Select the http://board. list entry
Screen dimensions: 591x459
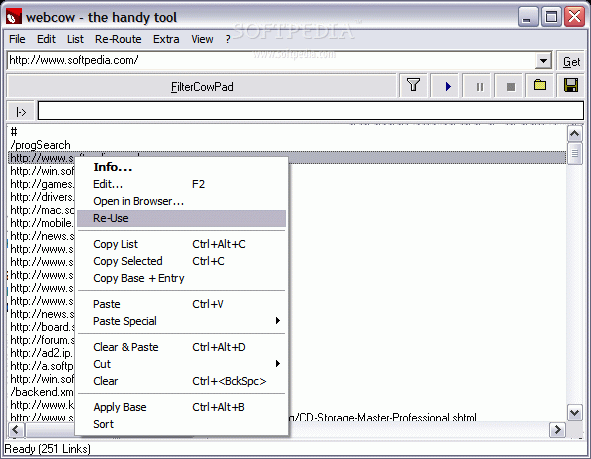click(42, 327)
